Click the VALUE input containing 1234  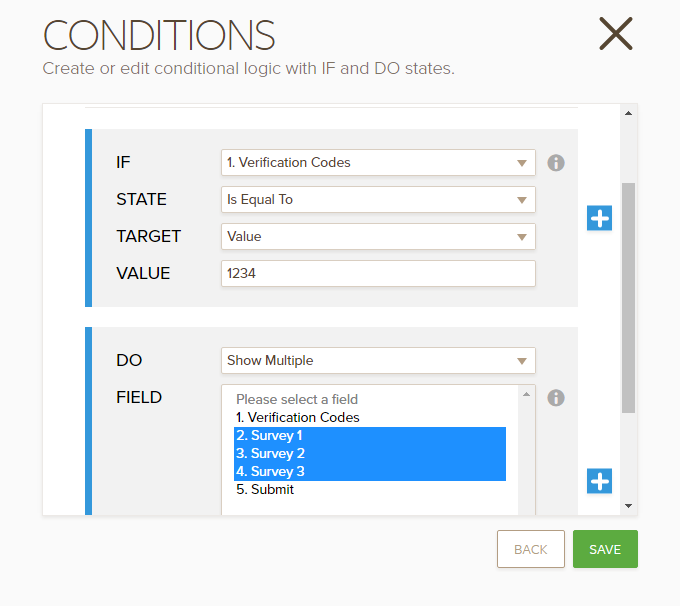coord(378,273)
